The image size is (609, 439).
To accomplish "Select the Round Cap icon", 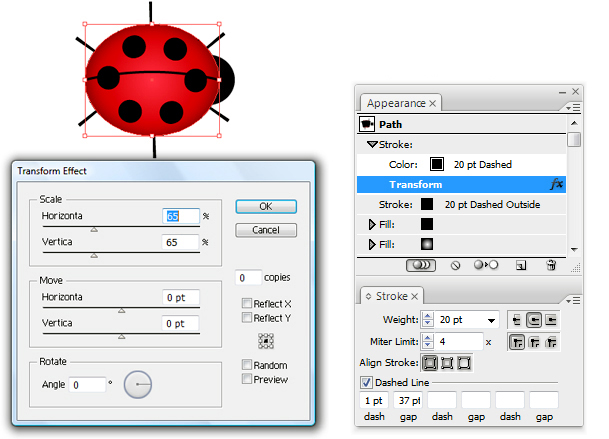I will (x=534, y=320).
